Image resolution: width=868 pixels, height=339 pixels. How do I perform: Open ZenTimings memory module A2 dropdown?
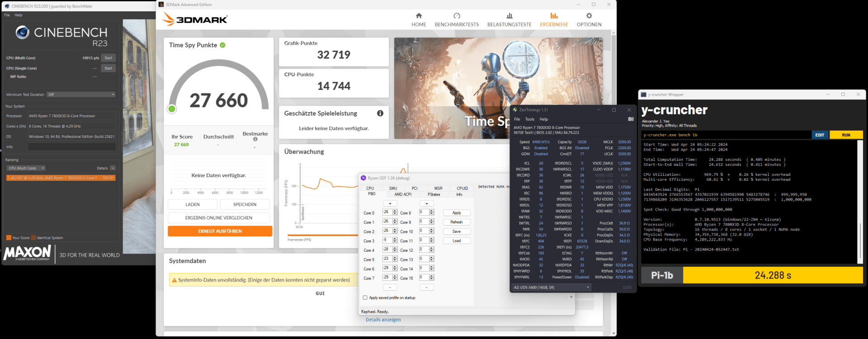pyautogui.click(x=551, y=287)
